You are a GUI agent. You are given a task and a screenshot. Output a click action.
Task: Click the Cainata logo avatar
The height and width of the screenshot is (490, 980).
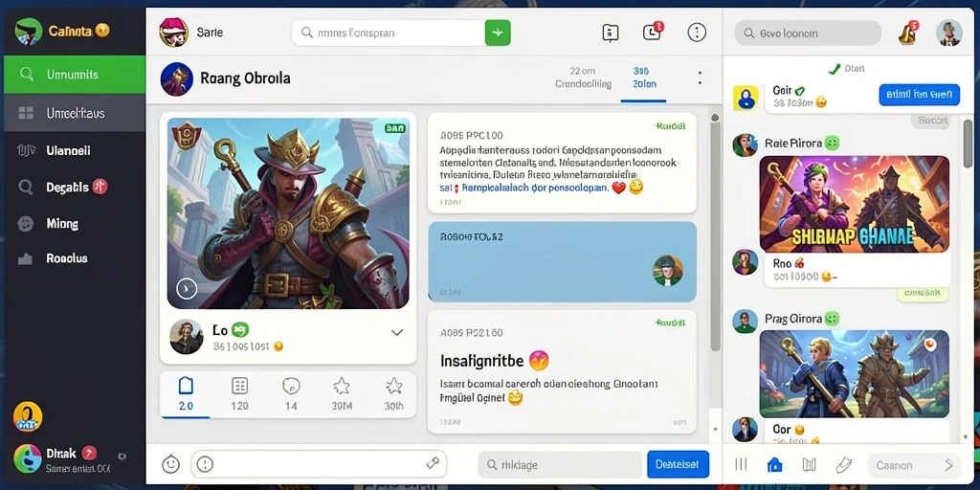pyautogui.click(x=28, y=31)
